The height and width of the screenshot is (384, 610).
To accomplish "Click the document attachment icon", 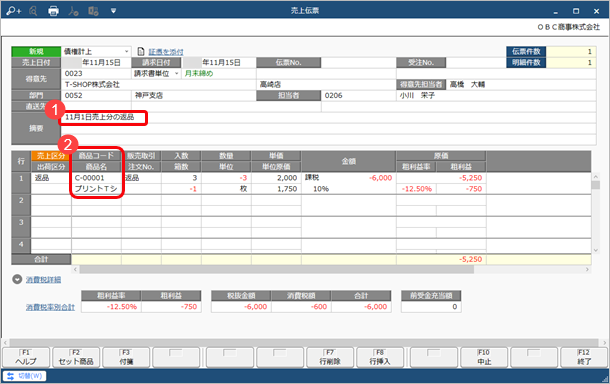I will [141, 51].
